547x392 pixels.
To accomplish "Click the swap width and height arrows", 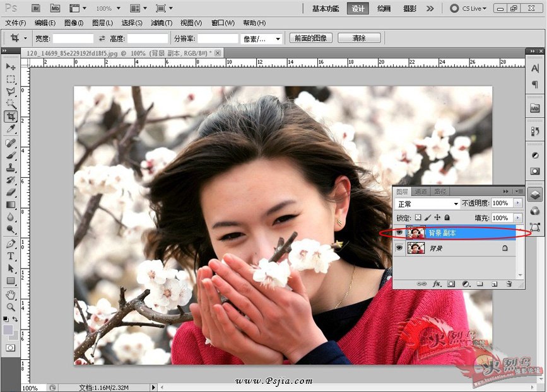I will point(102,38).
